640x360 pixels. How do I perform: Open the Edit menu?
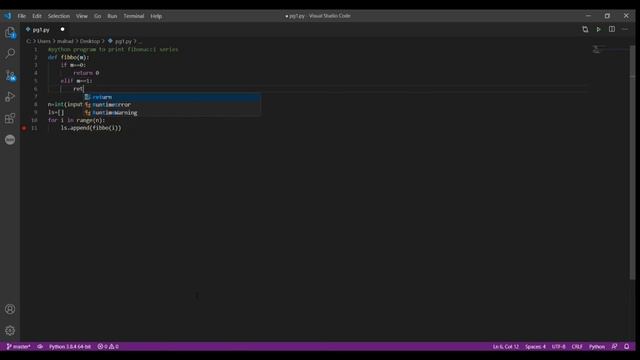pyautogui.click(x=37, y=16)
